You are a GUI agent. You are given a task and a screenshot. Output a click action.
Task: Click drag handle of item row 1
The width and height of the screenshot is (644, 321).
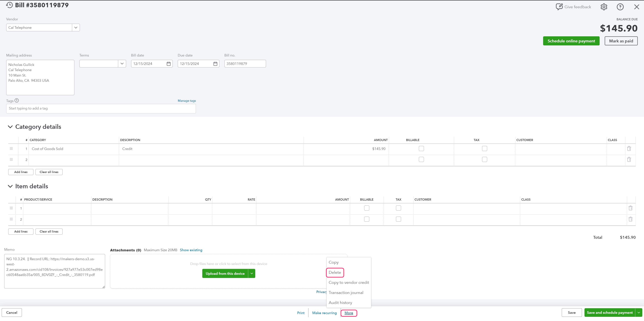(11, 208)
